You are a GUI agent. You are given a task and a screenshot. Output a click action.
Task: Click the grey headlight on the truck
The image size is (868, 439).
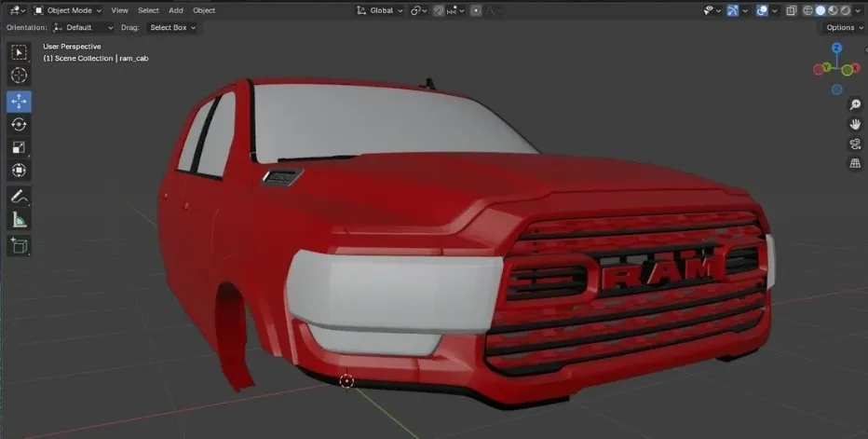pyautogui.click(x=393, y=291)
